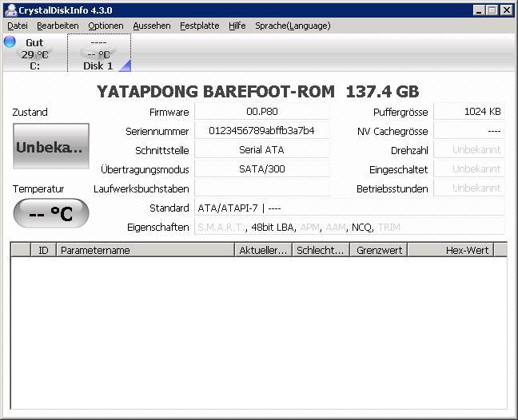This screenshot has height=420, width=518.
Task: Open the Datei menu
Action: pos(18,26)
